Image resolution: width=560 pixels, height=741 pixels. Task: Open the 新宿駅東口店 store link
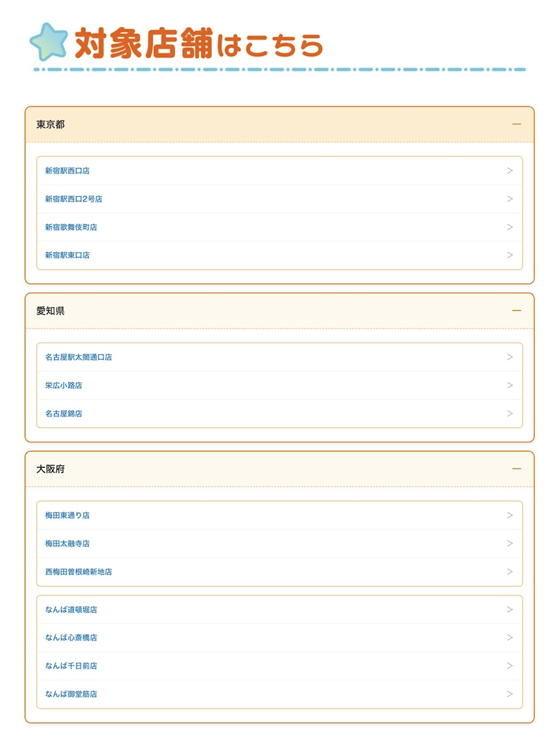tap(67, 255)
